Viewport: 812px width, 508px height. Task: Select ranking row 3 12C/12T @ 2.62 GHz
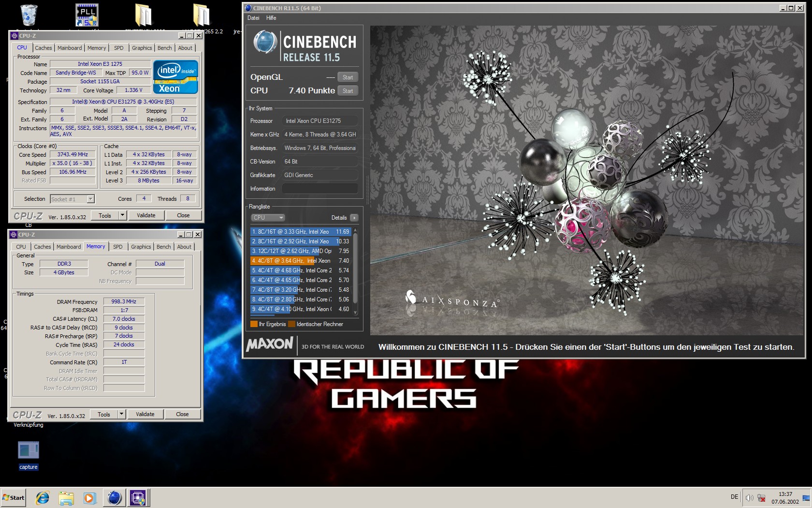tap(301, 251)
